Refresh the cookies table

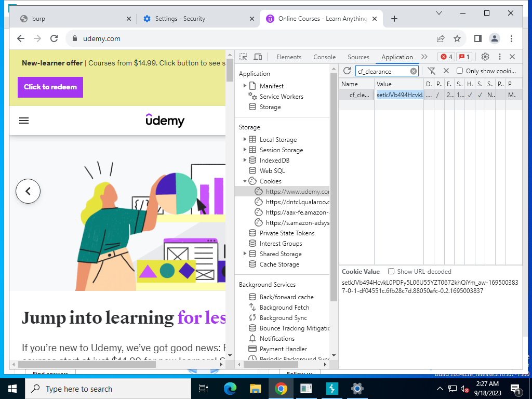pyautogui.click(x=347, y=71)
